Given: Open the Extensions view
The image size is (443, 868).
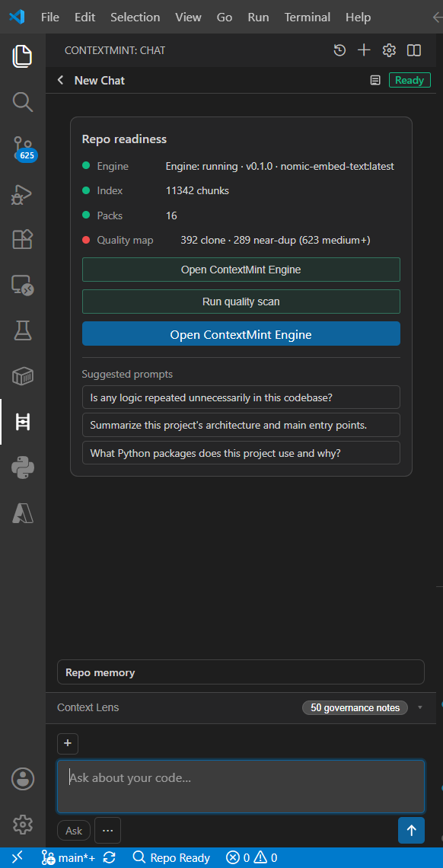Looking at the screenshot, I should (x=23, y=240).
